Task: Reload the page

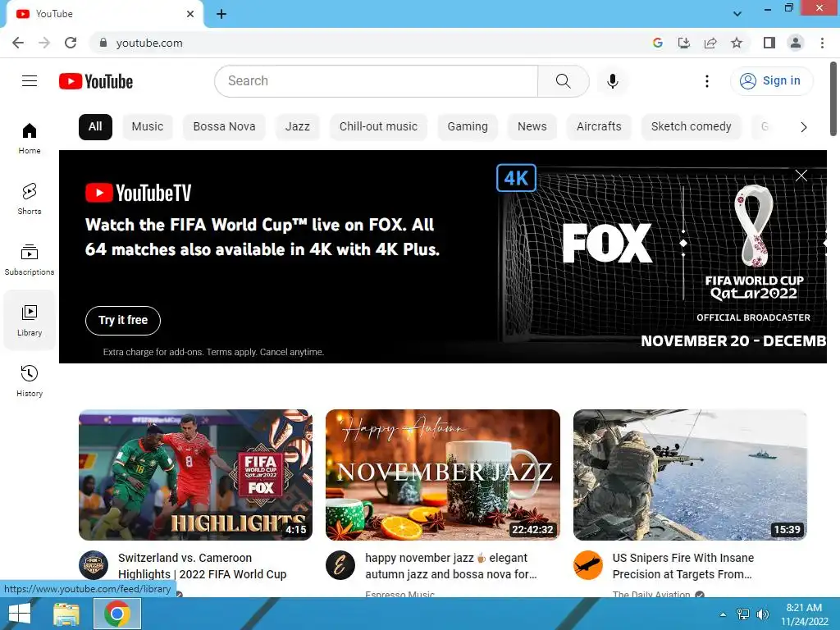Action: click(x=71, y=43)
